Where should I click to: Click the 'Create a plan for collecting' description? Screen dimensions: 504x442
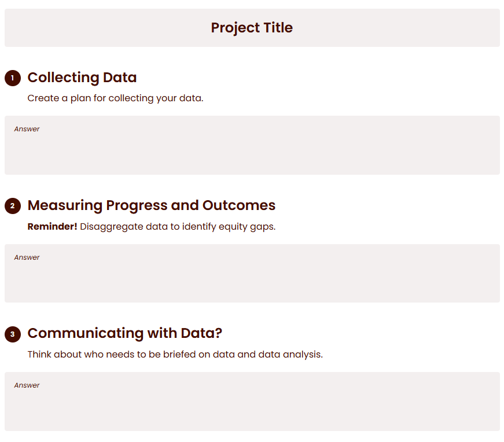(x=115, y=98)
